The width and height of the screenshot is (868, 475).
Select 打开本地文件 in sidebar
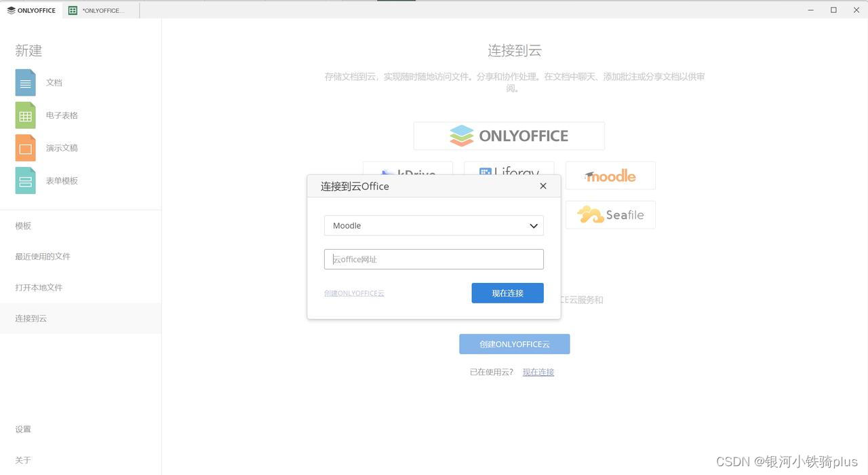pos(81,288)
